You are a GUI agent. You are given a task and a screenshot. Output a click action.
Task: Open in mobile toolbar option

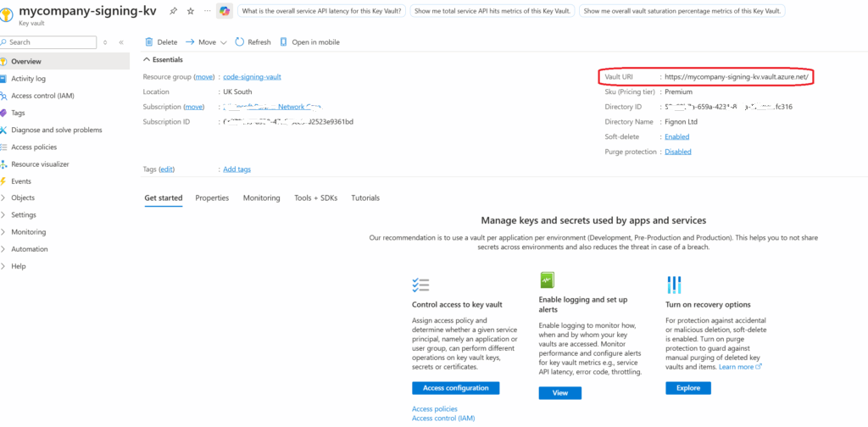310,42
